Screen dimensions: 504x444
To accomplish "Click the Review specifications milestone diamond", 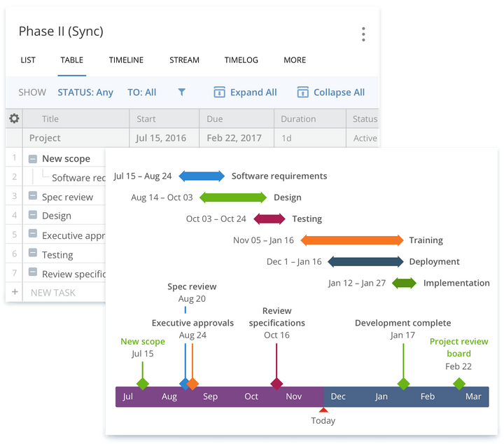I will point(276,384).
